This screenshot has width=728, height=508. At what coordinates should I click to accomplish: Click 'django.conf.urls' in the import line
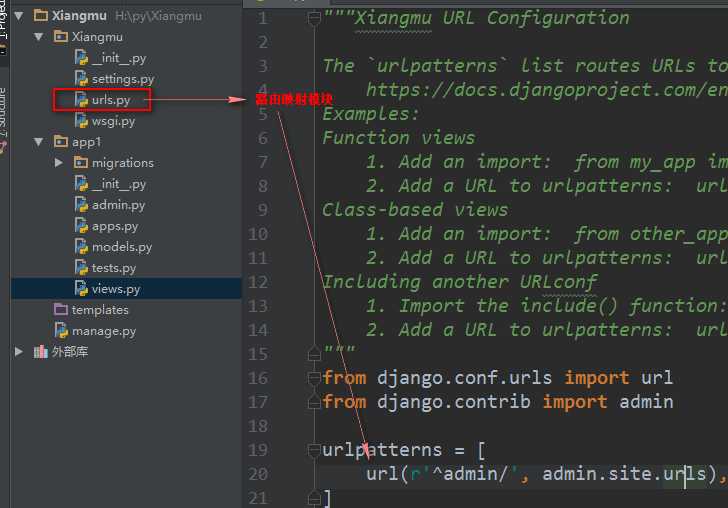[x=464, y=378]
